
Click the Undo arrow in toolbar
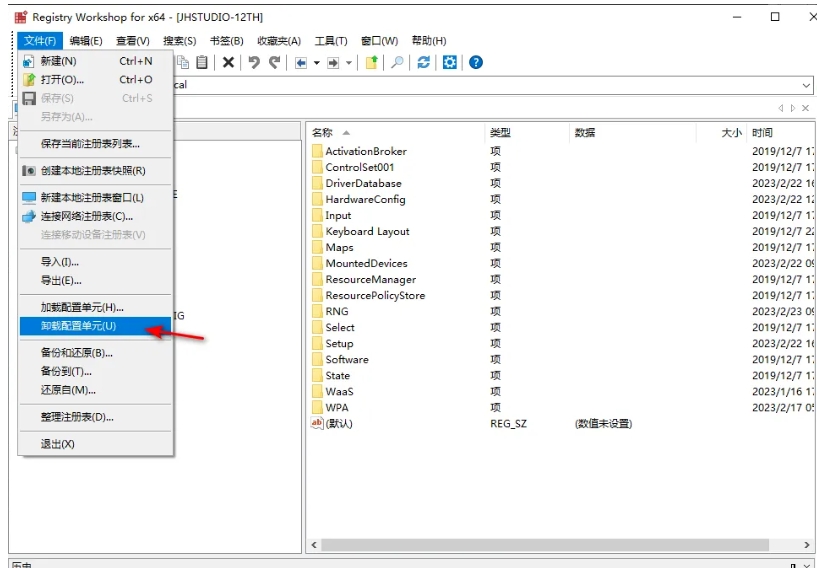(254, 62)
